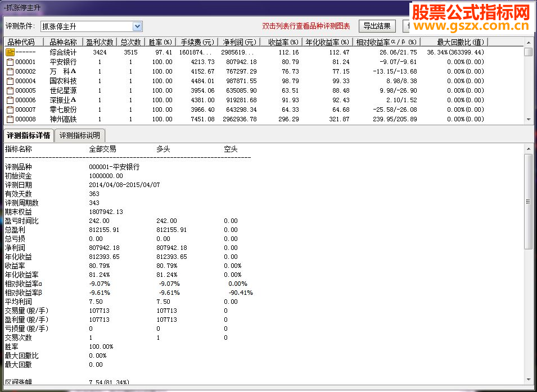The height and width of the screenshot is (392, 537).
Task: Click return rate value 296.29
Action: [x=288, y=120]
